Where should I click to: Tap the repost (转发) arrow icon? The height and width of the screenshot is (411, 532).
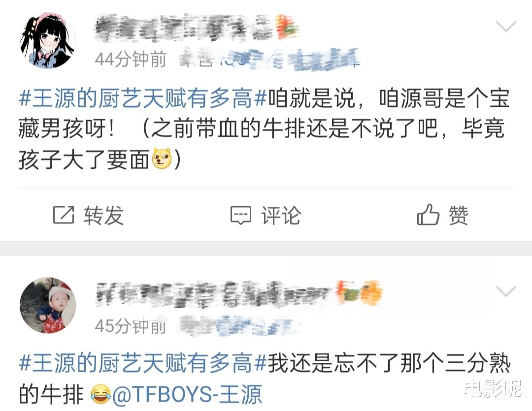(x=64, y=215)
